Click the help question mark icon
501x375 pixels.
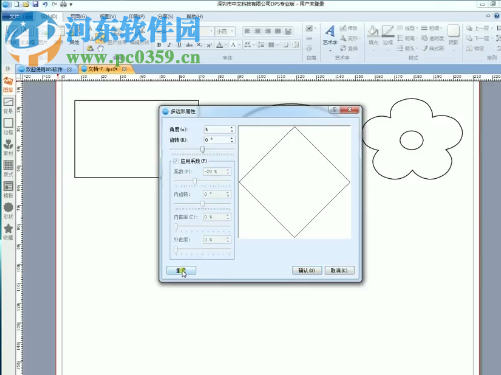pos(496,16)
